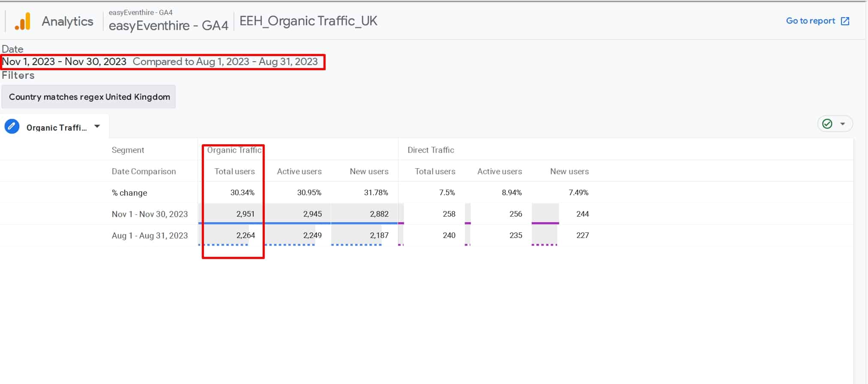Click the Go to report link
This screenshot has width=868, height=384.
[810, 21]
